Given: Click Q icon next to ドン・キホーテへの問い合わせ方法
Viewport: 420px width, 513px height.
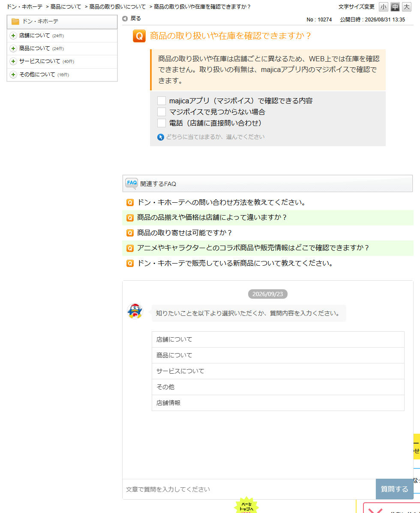Looking at the screenshot, I should tap(130, 203).
